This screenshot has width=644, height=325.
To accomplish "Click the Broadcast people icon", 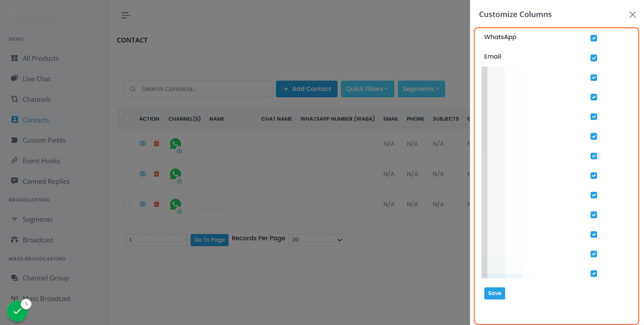I will (14, 240).
